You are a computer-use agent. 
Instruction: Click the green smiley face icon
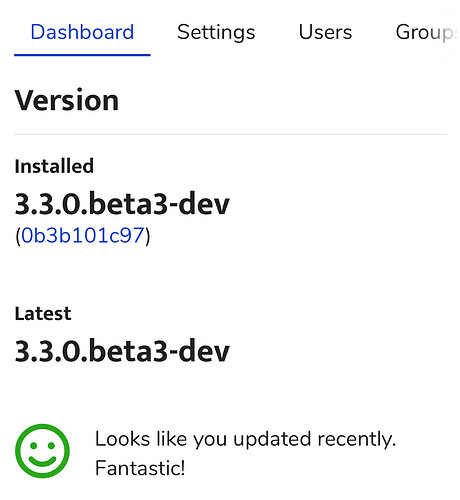click(42, 451)
